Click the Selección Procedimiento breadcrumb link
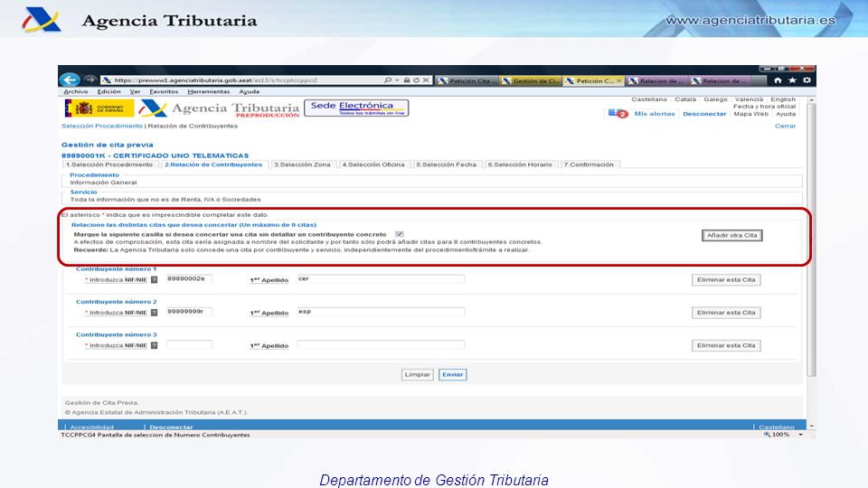 tap(102, 127)
